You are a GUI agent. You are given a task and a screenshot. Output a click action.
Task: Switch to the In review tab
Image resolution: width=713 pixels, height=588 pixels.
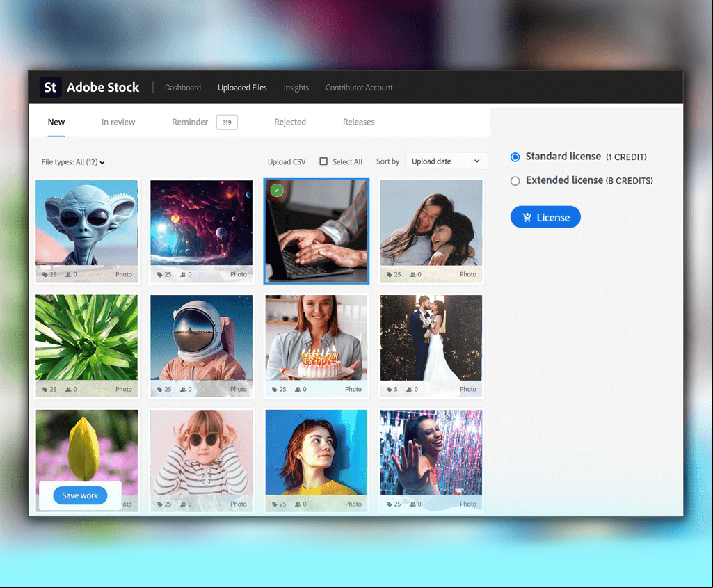click(118, 122)
